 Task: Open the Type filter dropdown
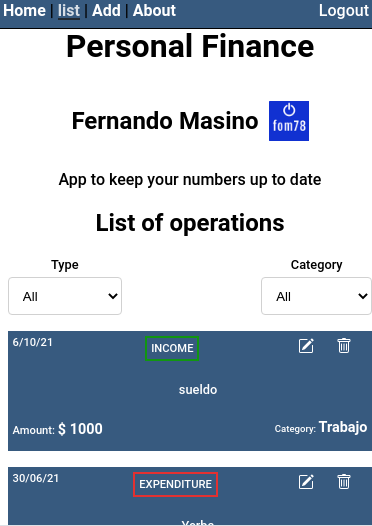click(65, 296)
